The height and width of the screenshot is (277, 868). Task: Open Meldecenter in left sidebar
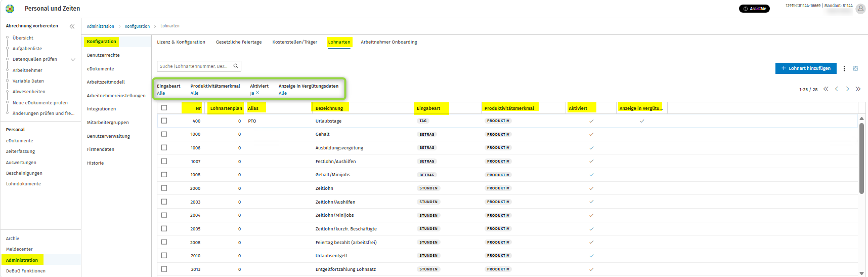[x=19, y=249]
